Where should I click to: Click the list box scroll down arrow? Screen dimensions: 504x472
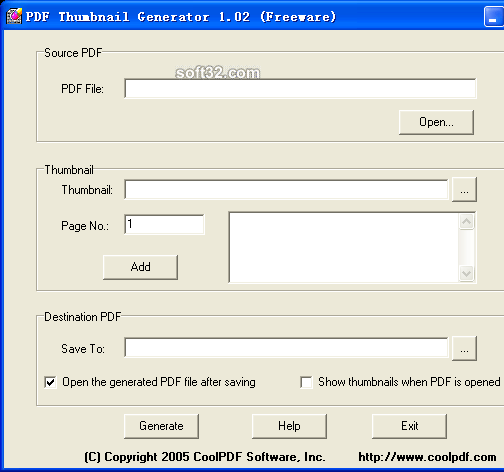coord(467,273)
